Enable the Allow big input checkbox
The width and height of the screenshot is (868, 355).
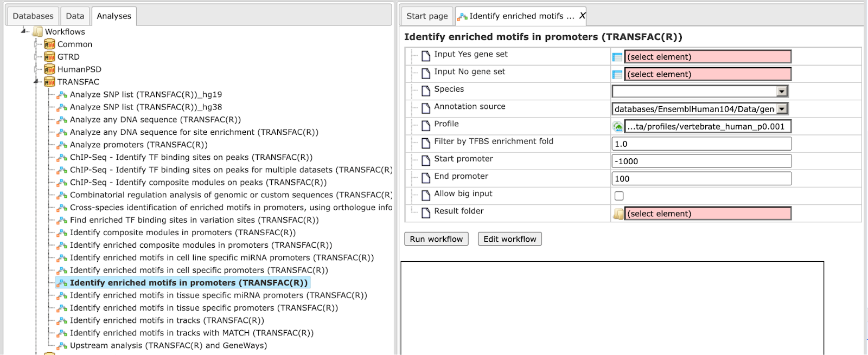pyautogui.click(x=619, y=196)
